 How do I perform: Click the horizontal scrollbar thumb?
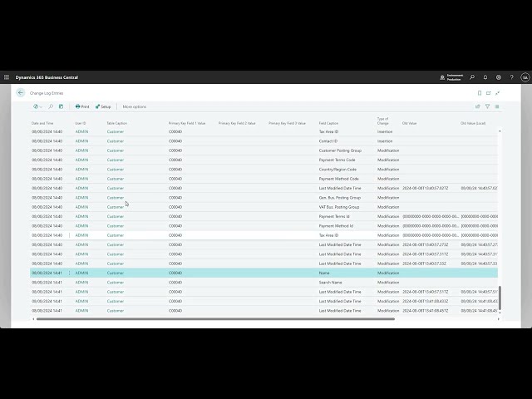pos(215,319)
